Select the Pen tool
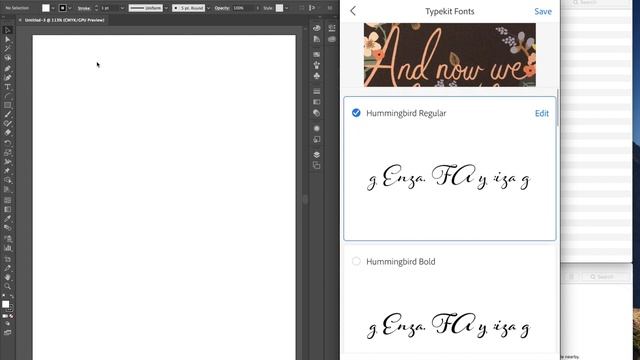This screenshot has width=640, height=360. pos(7,69)
